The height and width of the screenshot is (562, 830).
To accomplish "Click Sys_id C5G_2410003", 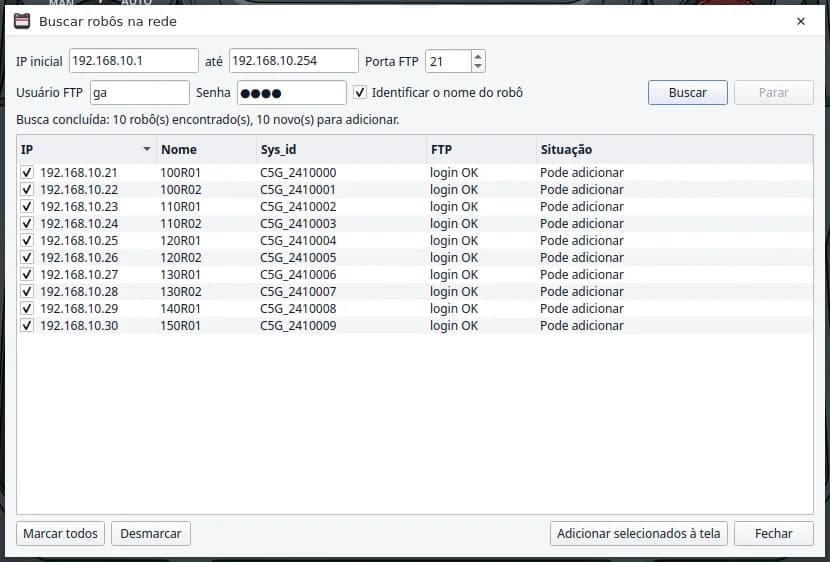I will (x=298, y=223).
